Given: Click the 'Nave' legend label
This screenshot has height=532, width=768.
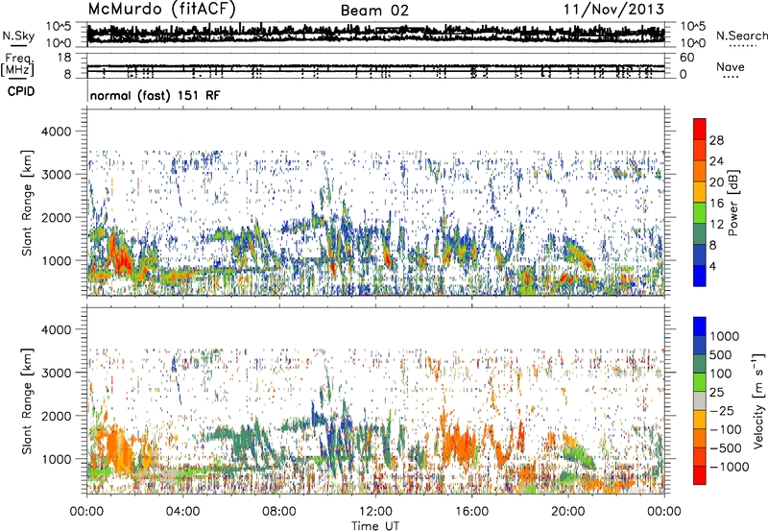Looking at the screenshot, I should point(731,66).
